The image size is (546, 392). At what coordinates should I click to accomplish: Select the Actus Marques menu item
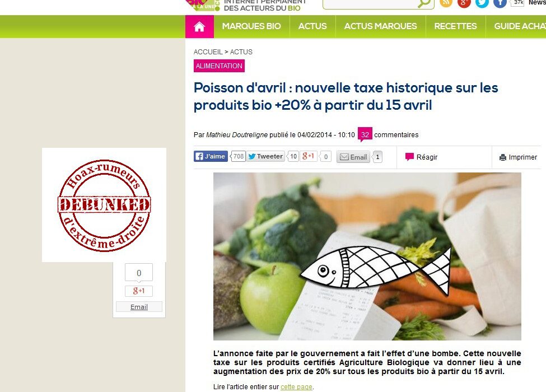[381, 26]
